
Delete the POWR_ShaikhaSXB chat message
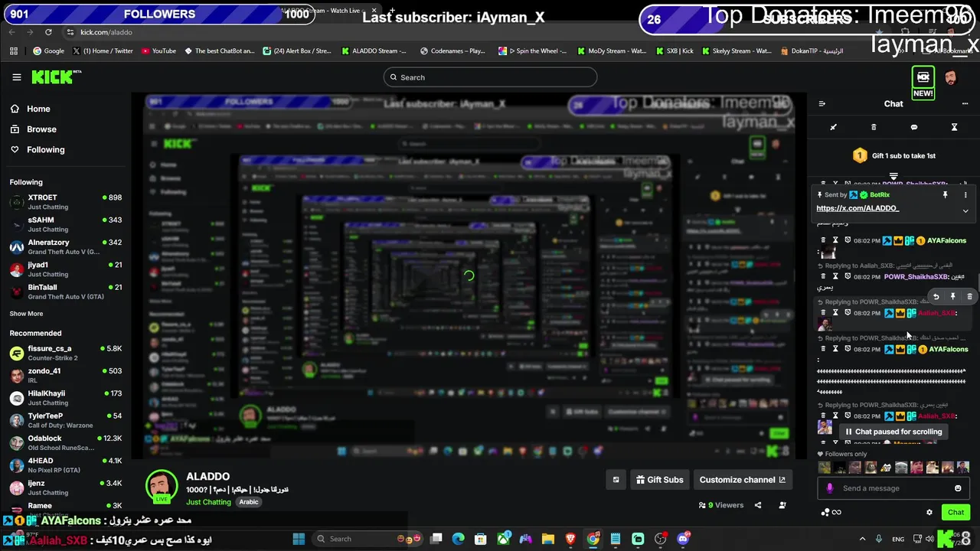[823, 276]
